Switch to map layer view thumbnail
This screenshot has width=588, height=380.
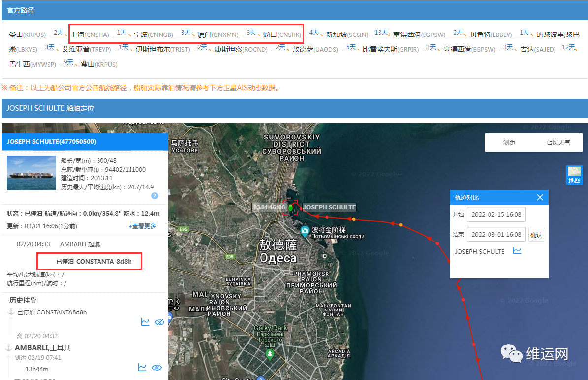(x=574, y=175)
